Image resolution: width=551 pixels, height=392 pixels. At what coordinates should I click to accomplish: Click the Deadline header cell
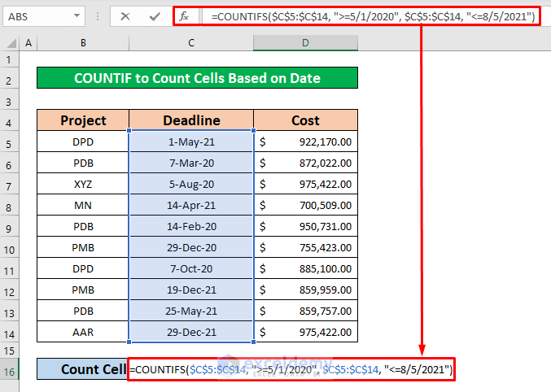click(191, 120)
